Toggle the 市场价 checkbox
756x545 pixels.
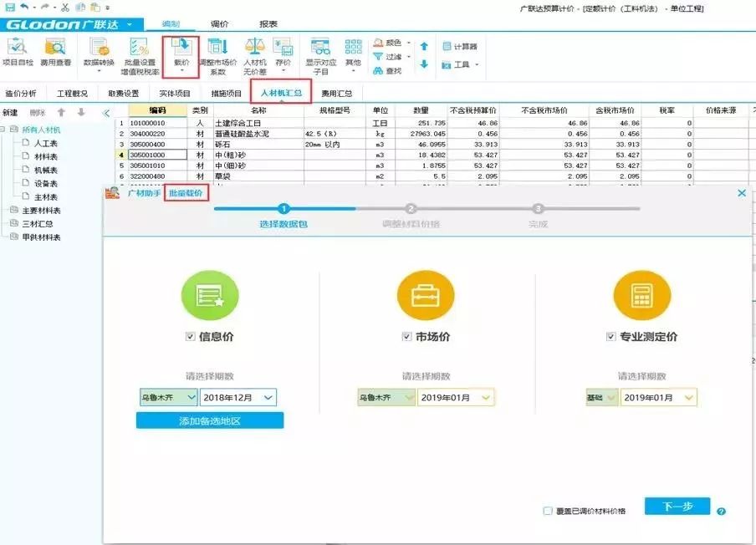pos(407,337)
